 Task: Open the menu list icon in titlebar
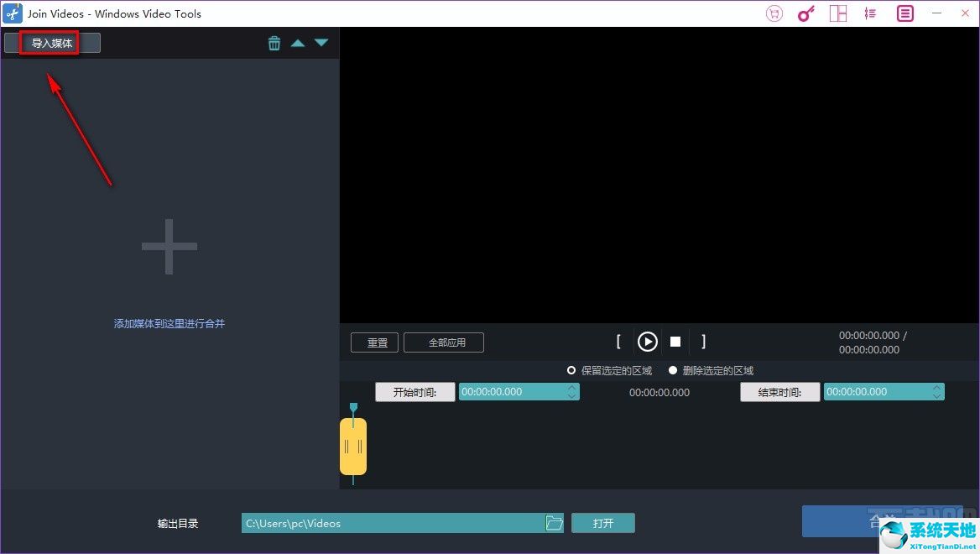click(904, 13)
